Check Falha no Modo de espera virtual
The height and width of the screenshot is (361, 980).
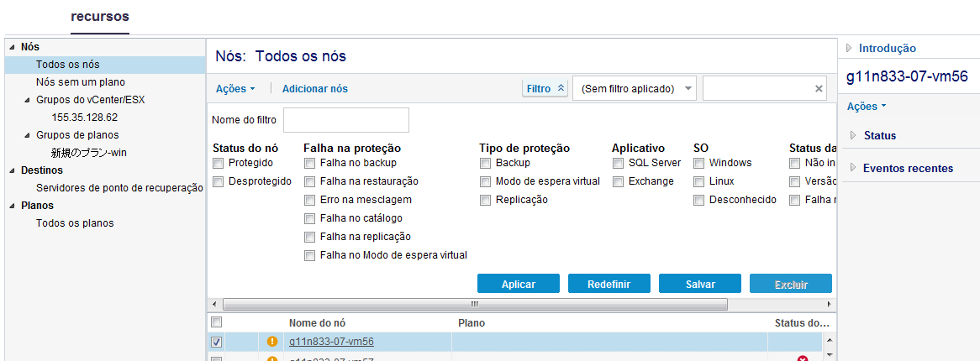[x=308, y=255]
